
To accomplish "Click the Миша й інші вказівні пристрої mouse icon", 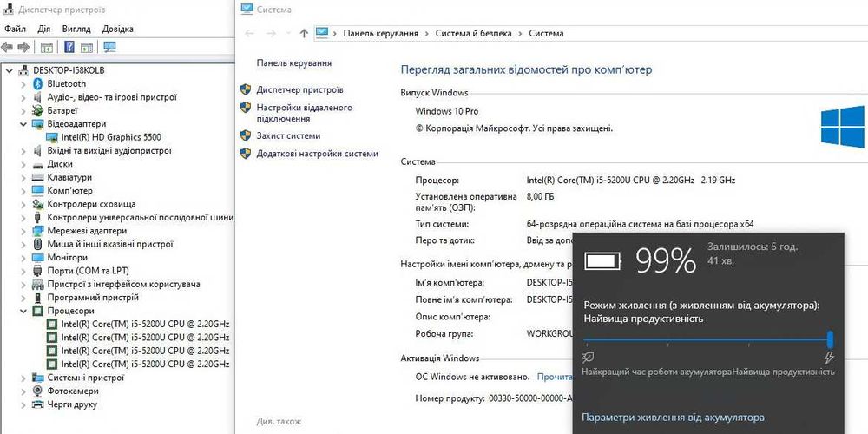I will click(37, 244).
